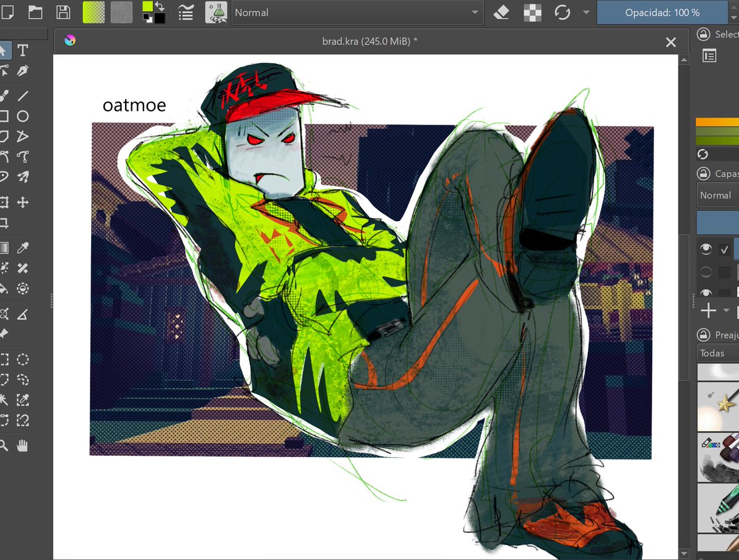739x560 pixels.
Task: Open the brush preset chooser flask
Action: click(216, 12)
